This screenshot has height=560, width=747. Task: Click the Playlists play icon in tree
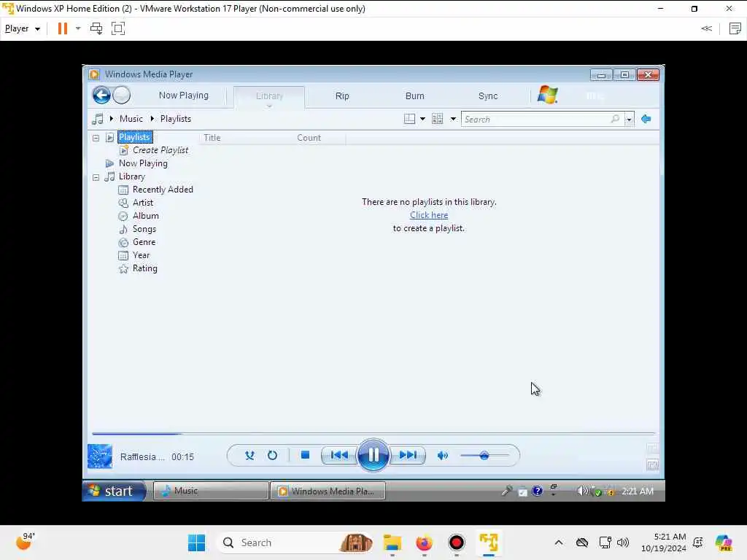(109, 138)
